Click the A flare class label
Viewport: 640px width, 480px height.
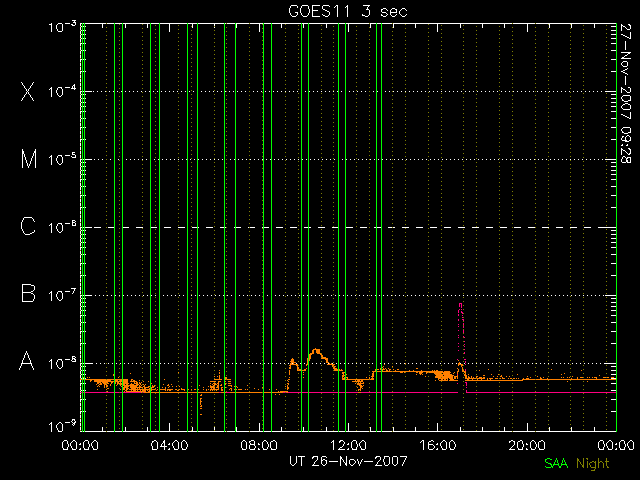27,361
